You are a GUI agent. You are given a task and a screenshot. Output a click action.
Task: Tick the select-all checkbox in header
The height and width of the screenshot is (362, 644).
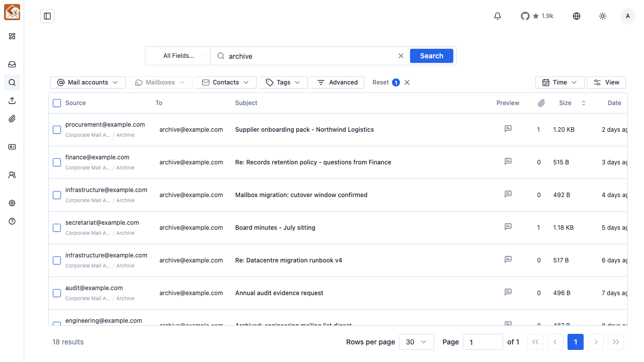57,103
